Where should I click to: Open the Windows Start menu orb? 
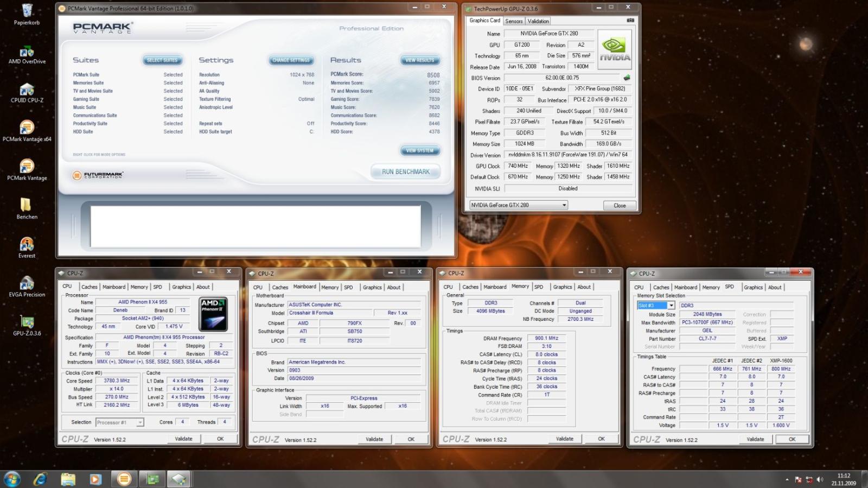(x=12, y=479)
